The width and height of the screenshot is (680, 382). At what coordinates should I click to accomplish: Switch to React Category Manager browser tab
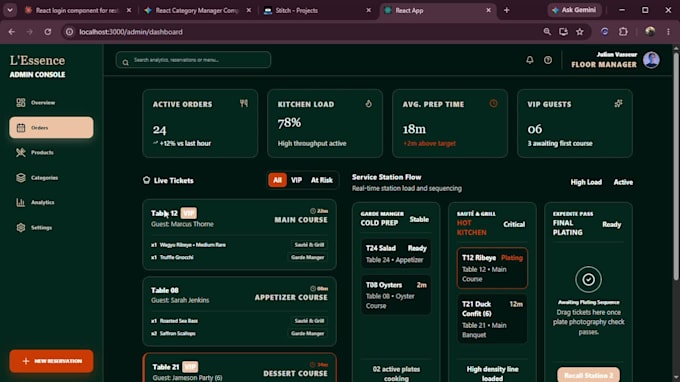198,10
